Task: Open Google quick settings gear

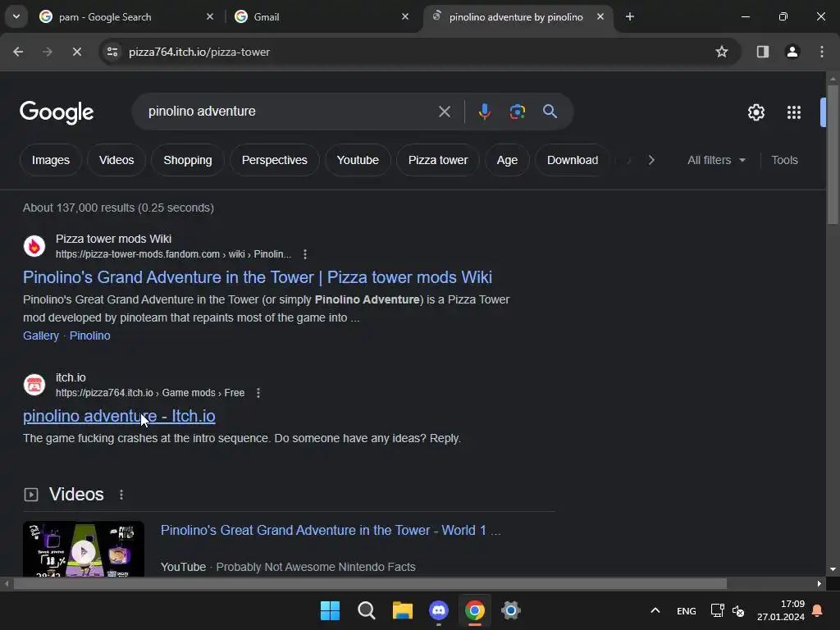Action: point(756,112)
